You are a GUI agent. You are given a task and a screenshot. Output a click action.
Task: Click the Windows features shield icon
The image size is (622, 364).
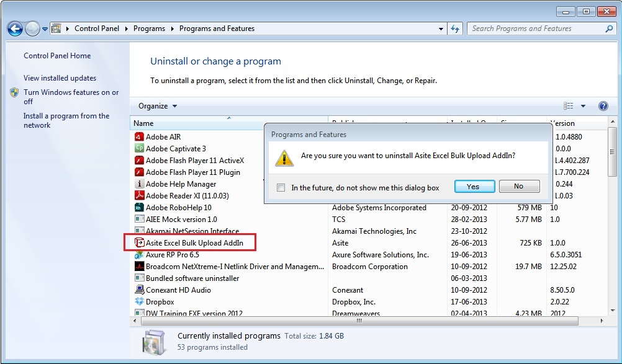click(x=15, y=92)
